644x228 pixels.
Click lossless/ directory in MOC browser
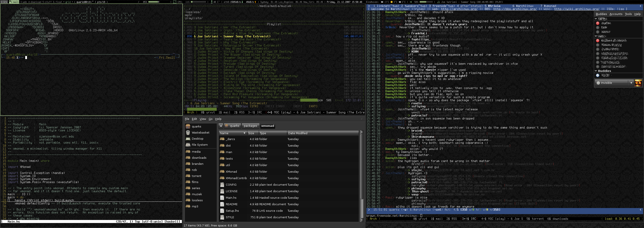193,12
